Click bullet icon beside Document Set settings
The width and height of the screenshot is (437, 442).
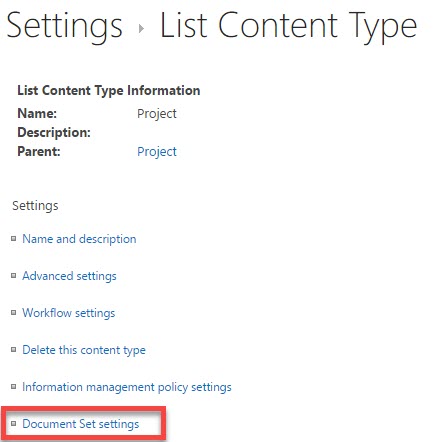pyautogui.click(x=13, y=424)
